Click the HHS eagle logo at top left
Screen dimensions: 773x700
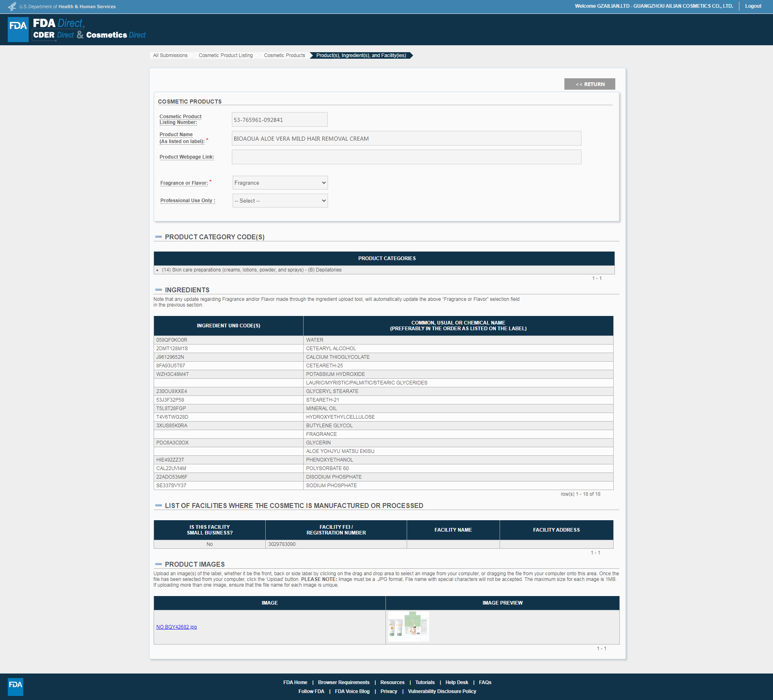(x=12, y=7)
